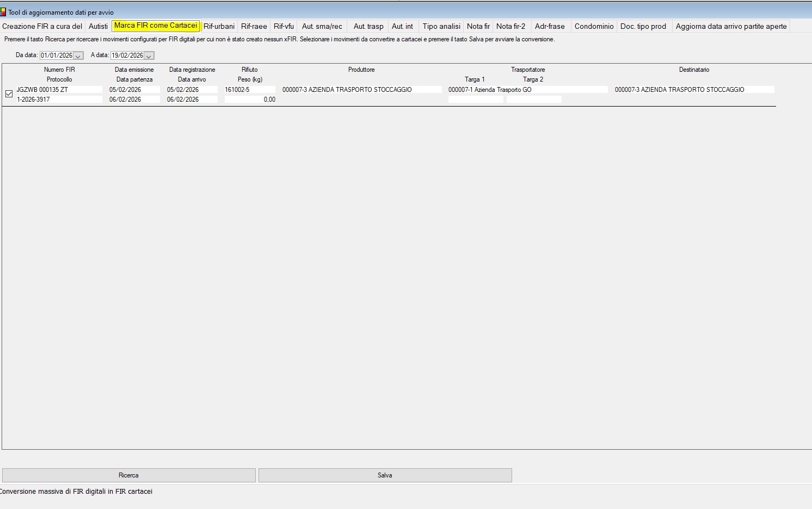Go to the Rif-raee tab
Image resolution: width=812 pixels, height=509 pixels.
coord(254,26)
